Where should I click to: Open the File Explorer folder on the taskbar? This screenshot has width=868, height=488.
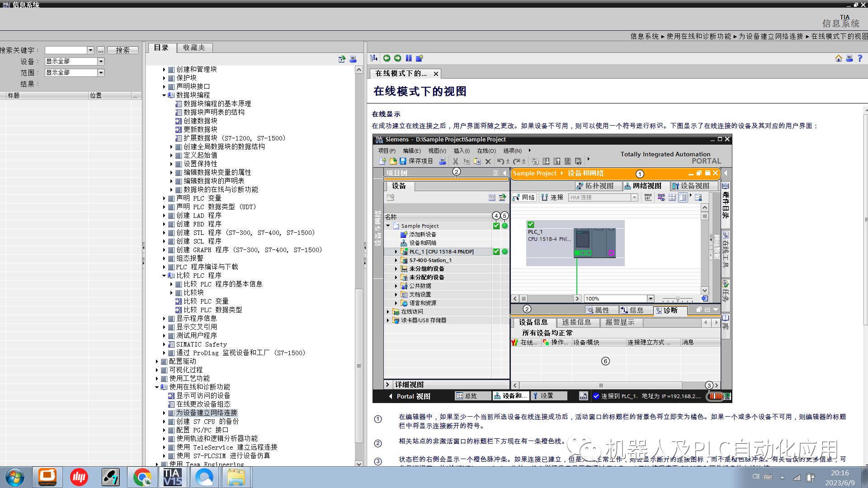tap(236, 477)
